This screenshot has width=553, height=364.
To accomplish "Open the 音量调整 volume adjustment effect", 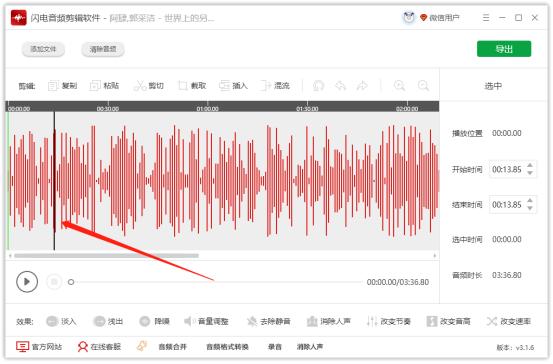I will 206,321.
